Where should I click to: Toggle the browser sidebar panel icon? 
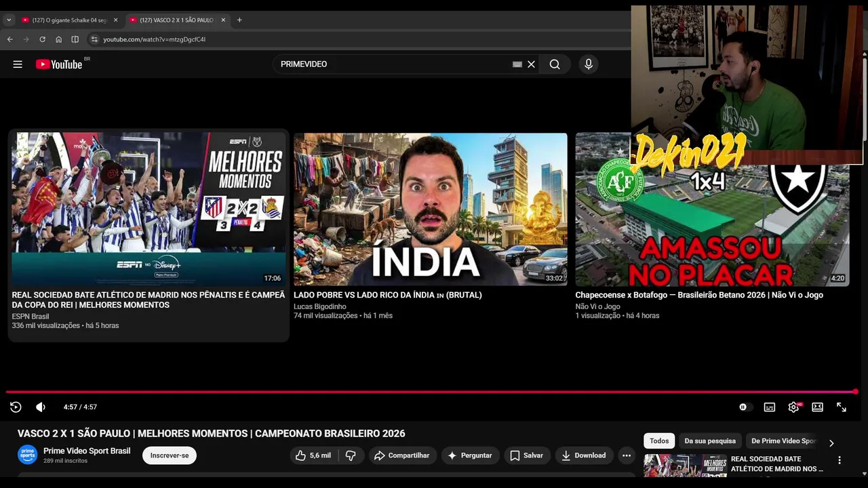pyautogui.click(x=75, y=39)
